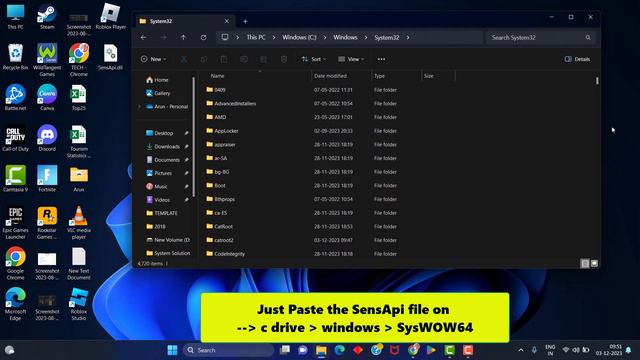Click the taskbar Search box
Image resolution: width=640 pixels, height=360 pixels.
(x=229, y=350)
